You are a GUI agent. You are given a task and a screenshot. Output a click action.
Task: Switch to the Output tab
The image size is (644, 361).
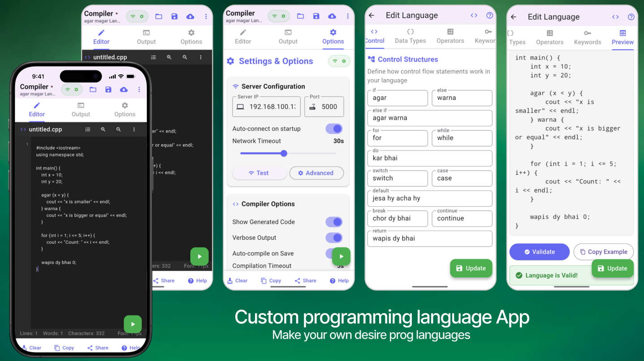81,110
